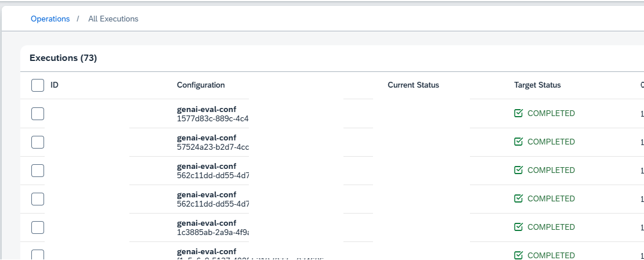The image size is (644, 260).
Task: Click completed checkmark icon in 1577d83c row
Action: tap(518, 113)
